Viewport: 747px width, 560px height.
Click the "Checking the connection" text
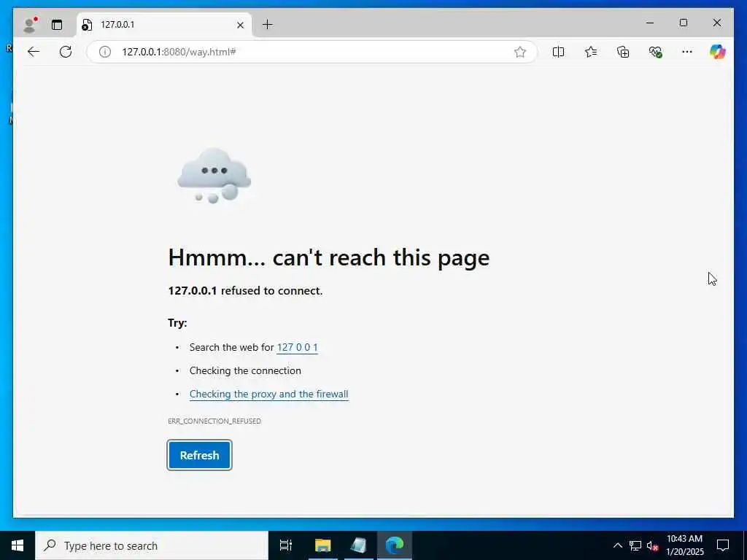coord(245,370)
